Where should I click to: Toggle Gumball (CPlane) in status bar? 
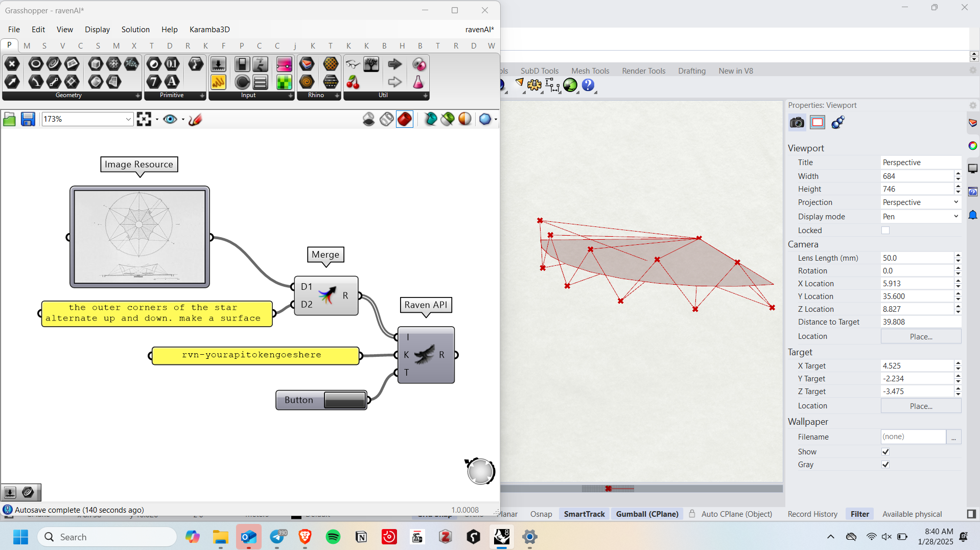pos(647,514)
